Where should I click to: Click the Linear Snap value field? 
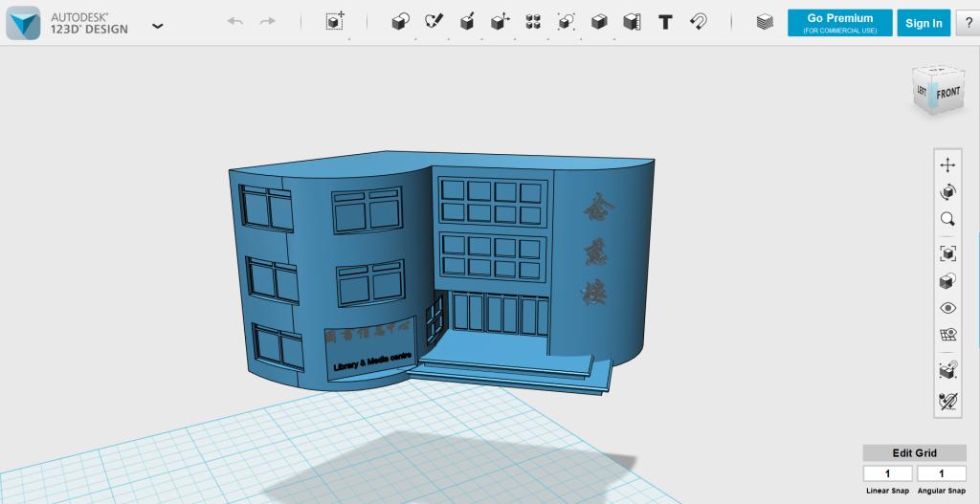point(887,473)
